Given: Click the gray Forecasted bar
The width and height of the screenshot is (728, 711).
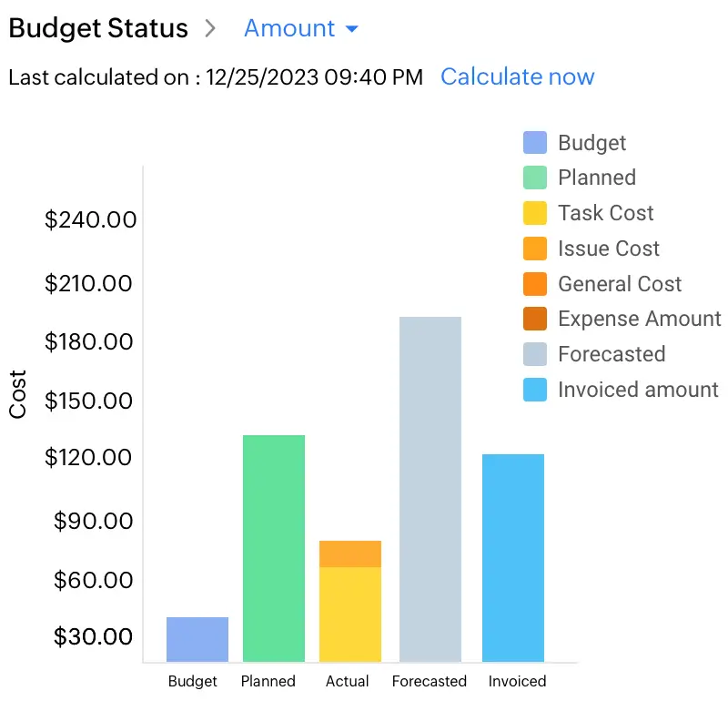Looking at the screenshot, I should 430,489.
